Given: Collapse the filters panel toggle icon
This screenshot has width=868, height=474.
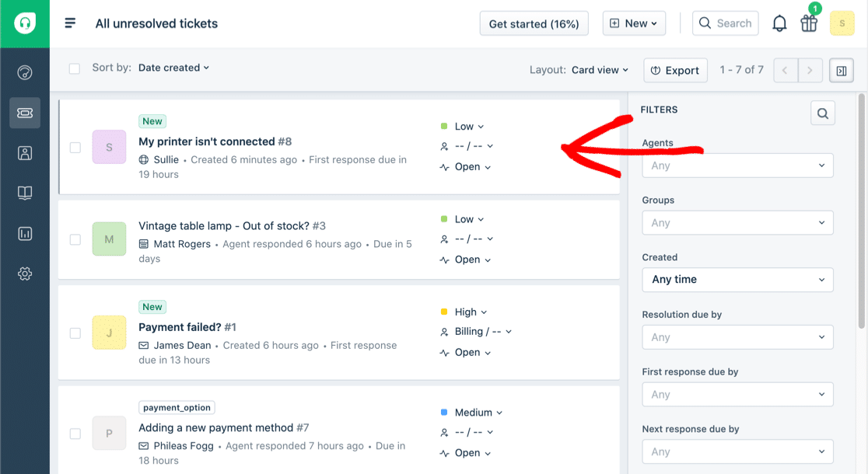Looking at the screenshot, I should (x=842, y=71).
